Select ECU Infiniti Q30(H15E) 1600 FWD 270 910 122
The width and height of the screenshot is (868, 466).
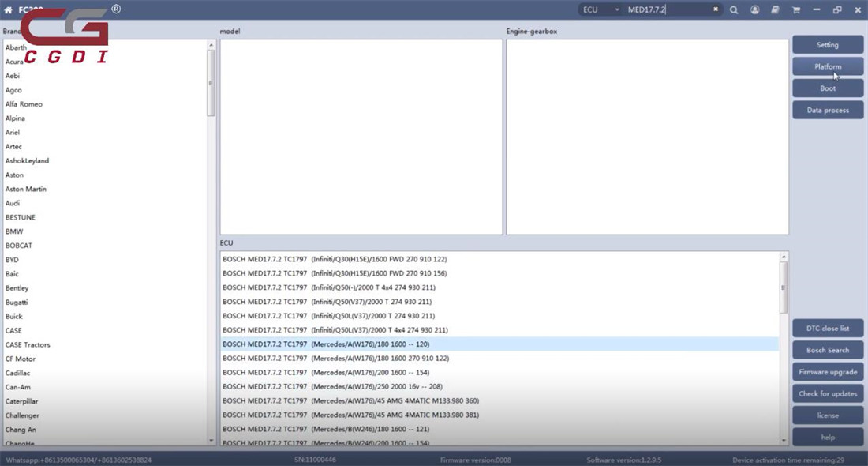click(499, 259)
